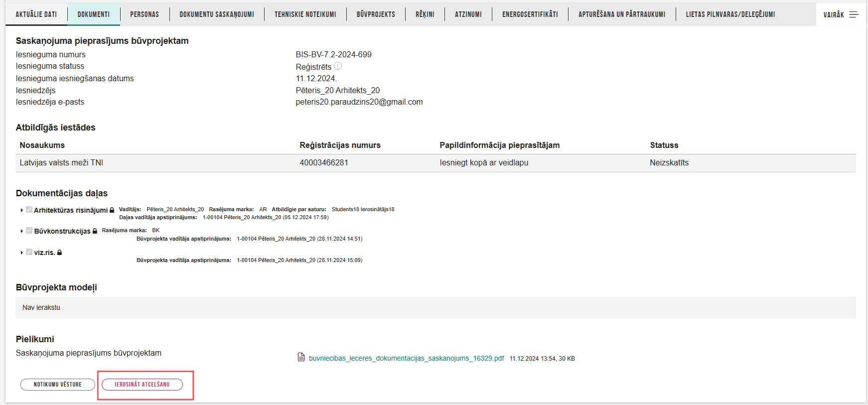This screenshot has width=868, height=405.
Task: Expand the viz.ris. documentation part
Action: pos(21,253)
